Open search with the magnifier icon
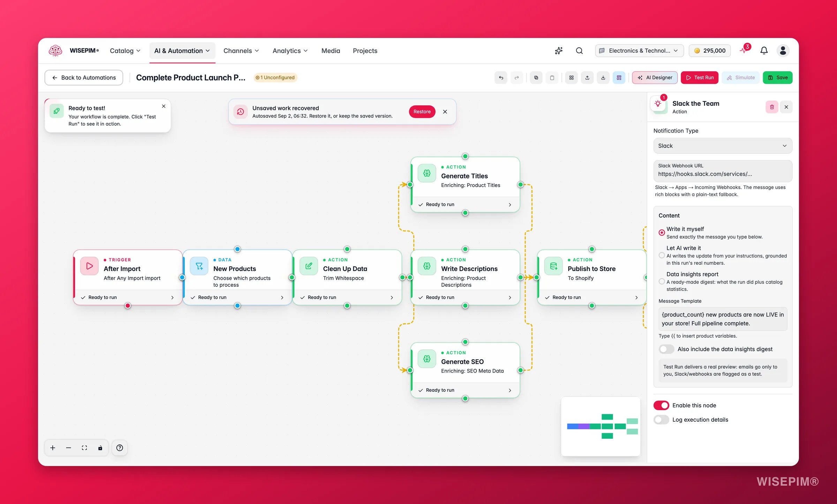This screenshot has height=504, width=837. coord(579,51)
